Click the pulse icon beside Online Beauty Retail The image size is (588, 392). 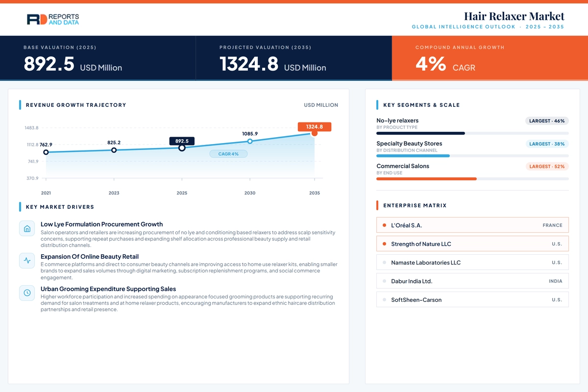point(27,261)
